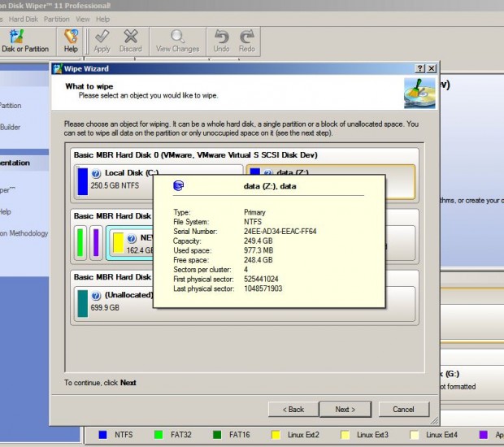Click the serial number 24EE-AD34-EEAC-FF64
This screenshot has height=447, width=504.
(x=280, y=232)
